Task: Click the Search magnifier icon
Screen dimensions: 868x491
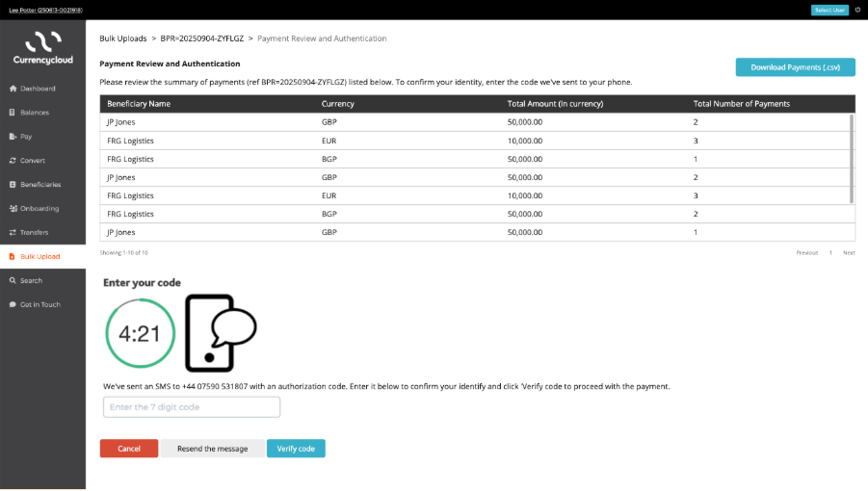Action: coord(13,281)
